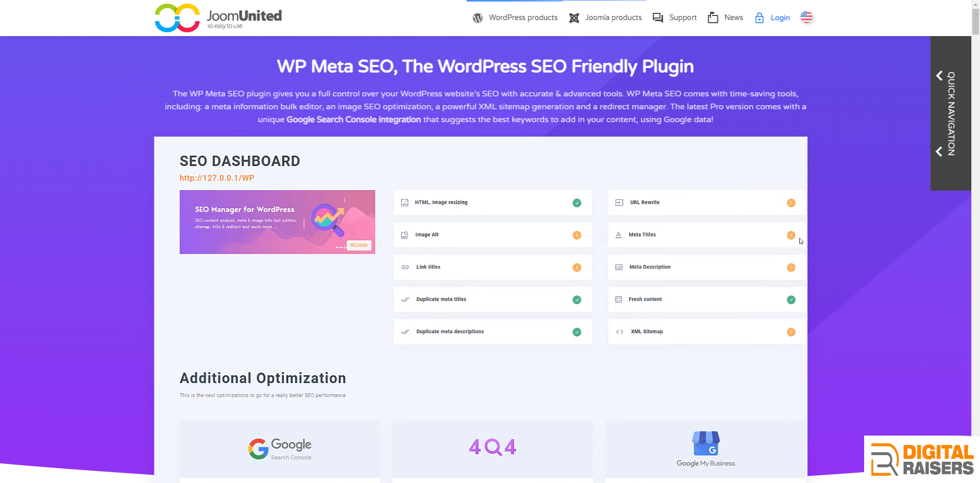This screenshot has height=483, width=980.
Task: Click the Image Alt row icon
Action: [405, 235]
